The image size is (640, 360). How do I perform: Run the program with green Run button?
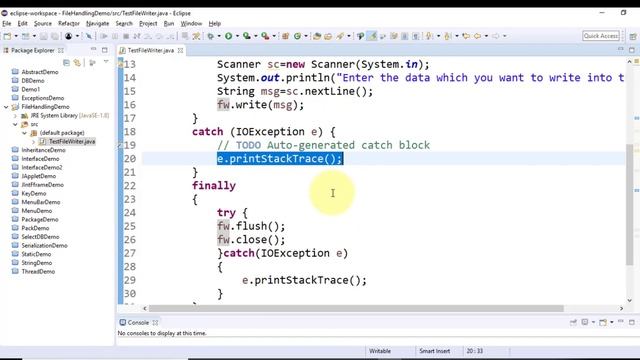[x=229, y=36]
